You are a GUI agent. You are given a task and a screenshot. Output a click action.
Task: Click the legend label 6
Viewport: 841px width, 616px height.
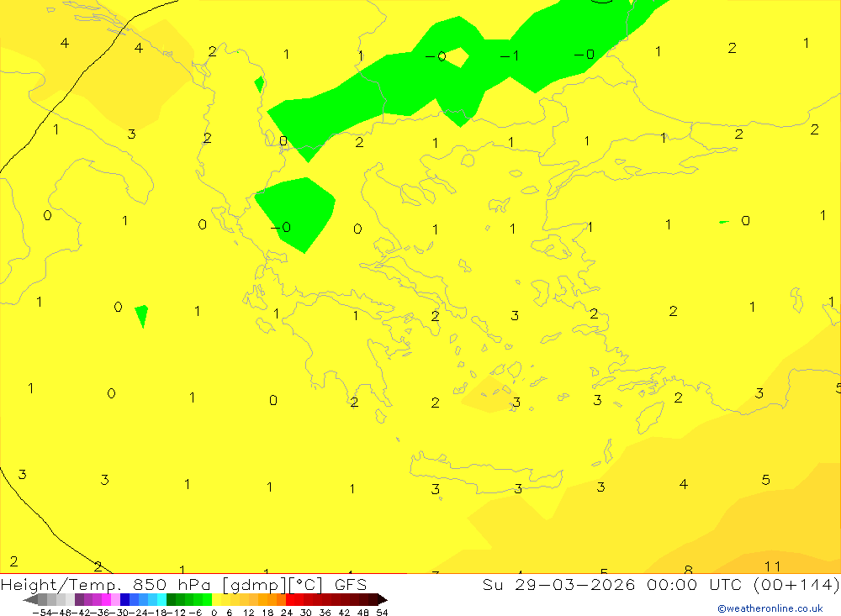[229, 613]
